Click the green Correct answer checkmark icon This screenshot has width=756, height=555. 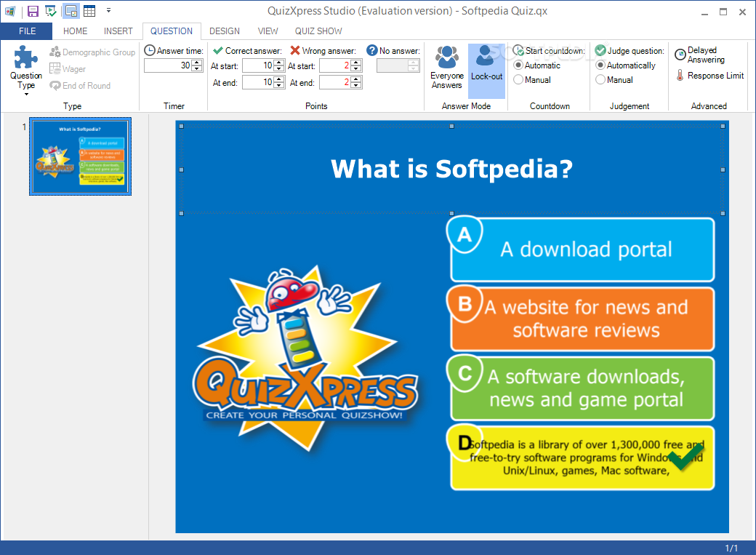218,50
